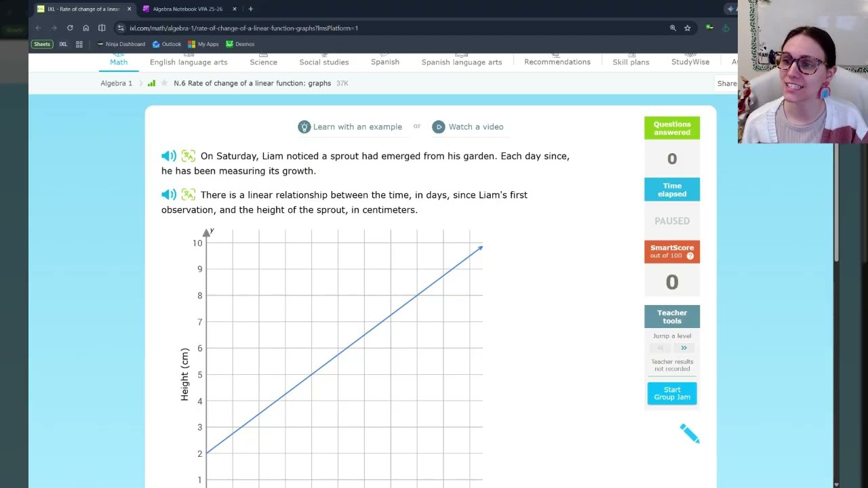Open the Social studies subject tab

coord(324,62)
